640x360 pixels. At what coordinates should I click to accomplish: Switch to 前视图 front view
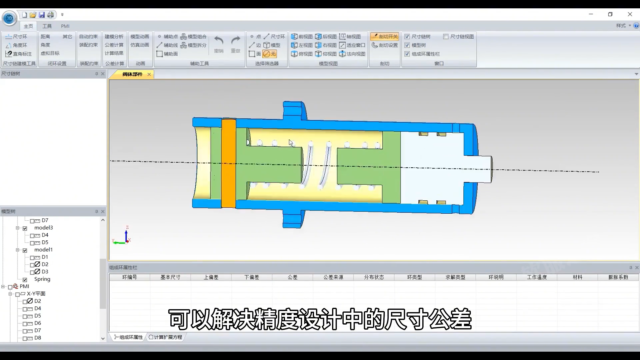(x=302, y=36)
